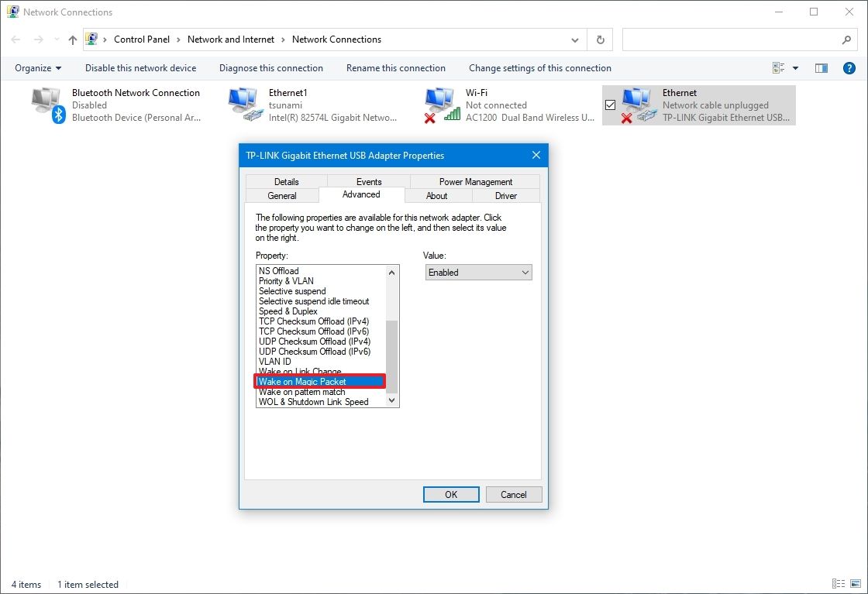Screen dimensions: 868x594
Task: Select Wake on pattern match property
Action: (x=302, y=391)
